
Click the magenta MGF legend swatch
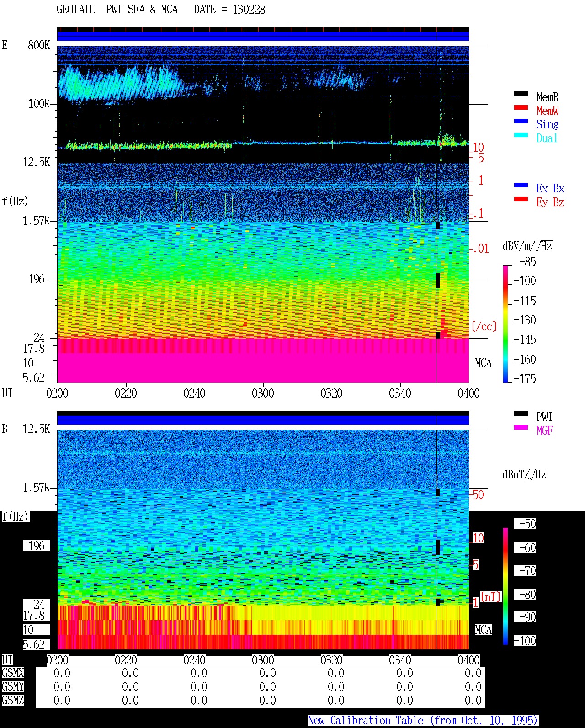tap(521, 428)
